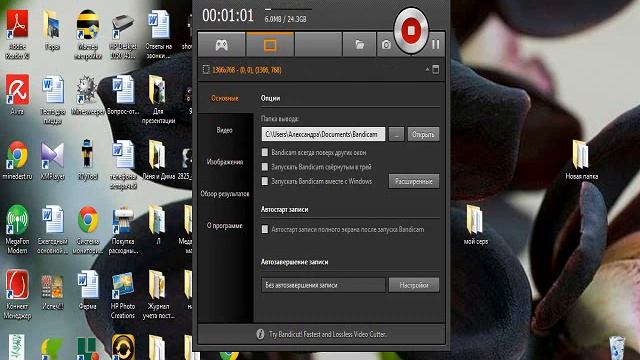
Task: Open the HP Deskjet printer shortcut
Action: (122, 36)
